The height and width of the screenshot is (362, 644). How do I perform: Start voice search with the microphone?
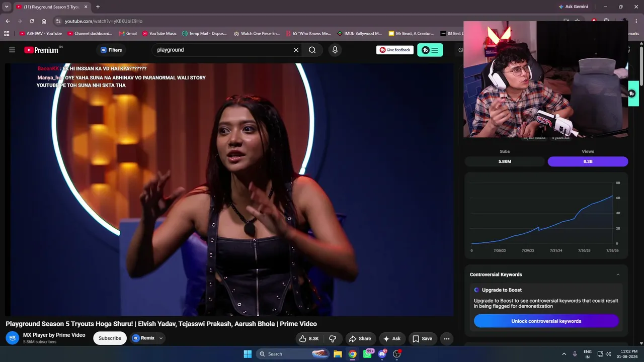point(335,50)
